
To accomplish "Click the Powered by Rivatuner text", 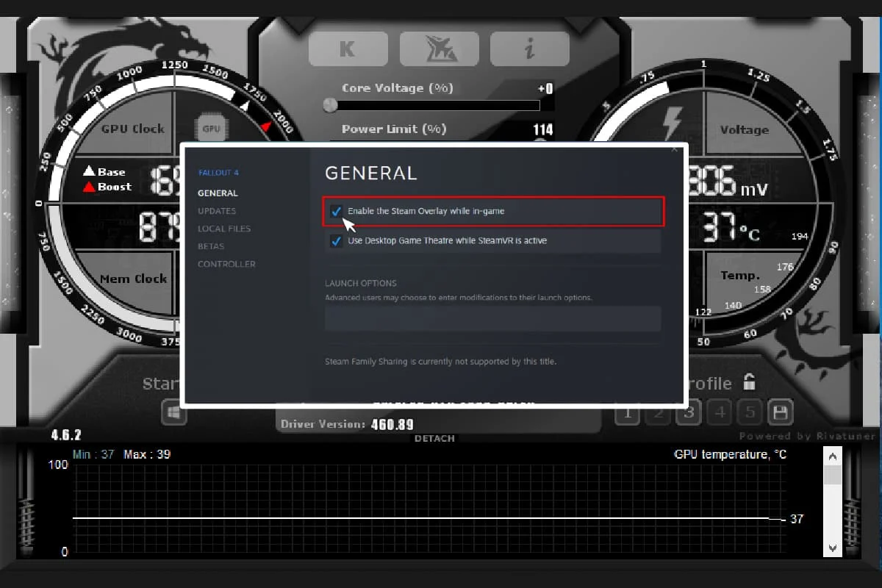I will [808, 436].
